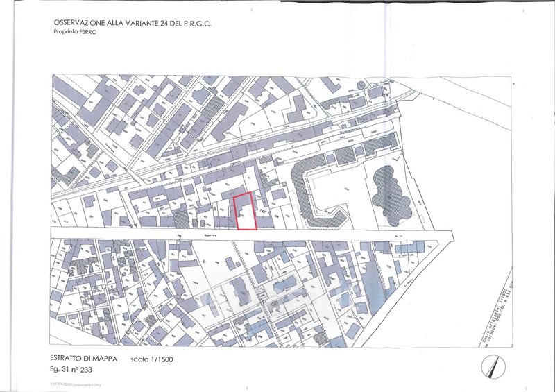555x392 pixels.
Task: Click the cloud-shaped hatched area
Action: coord(388,195)
